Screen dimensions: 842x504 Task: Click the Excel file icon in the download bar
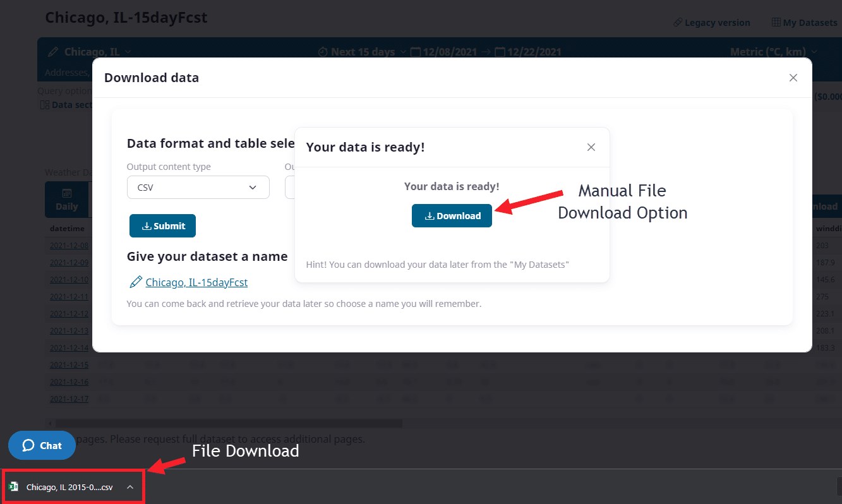point(14,486)
